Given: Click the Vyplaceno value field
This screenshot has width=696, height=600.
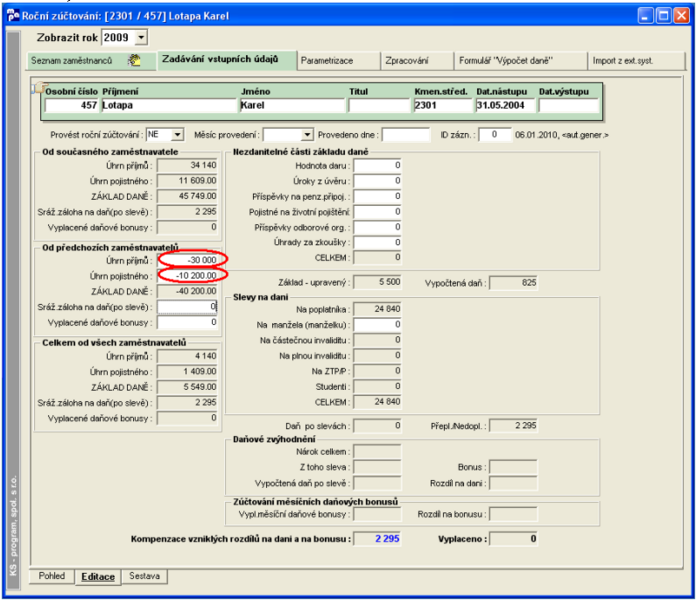Looking at the screenshot, I should (x=514, y=539).
